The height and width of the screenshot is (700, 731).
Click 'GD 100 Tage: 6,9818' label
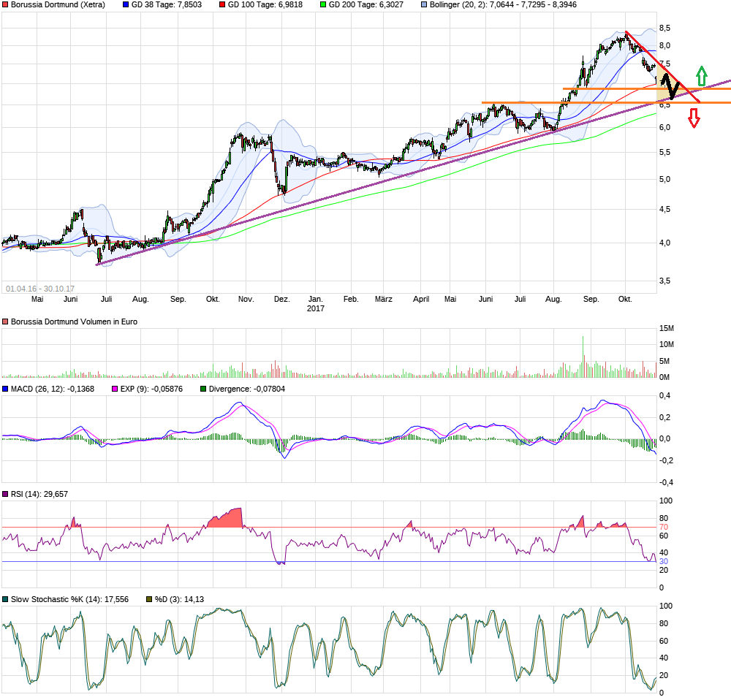[x=265, y=4]
